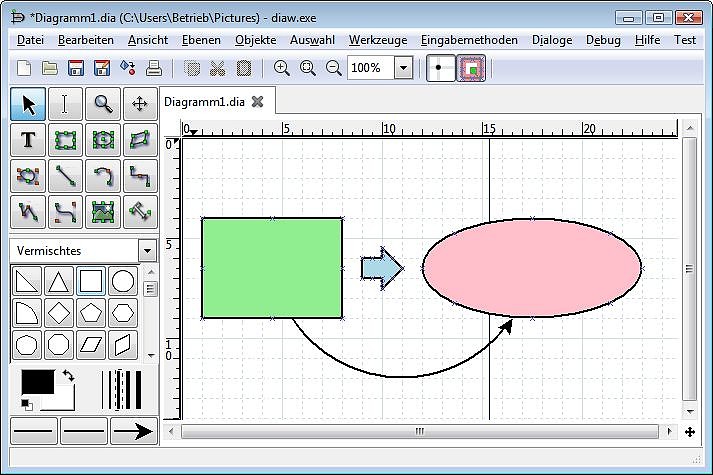The height and width of the screenshot is (475, 713).
Task: Click the Paste icon in toolbar
Action: [244, 68]
